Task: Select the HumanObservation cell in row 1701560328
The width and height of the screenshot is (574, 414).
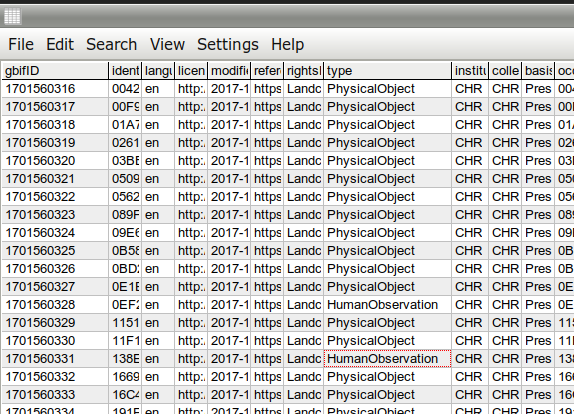Action: pyautogui.click(x=387, y=305)
